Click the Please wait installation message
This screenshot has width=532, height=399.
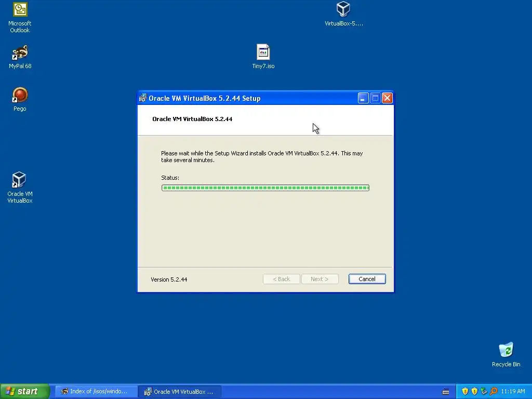(262, 156)
